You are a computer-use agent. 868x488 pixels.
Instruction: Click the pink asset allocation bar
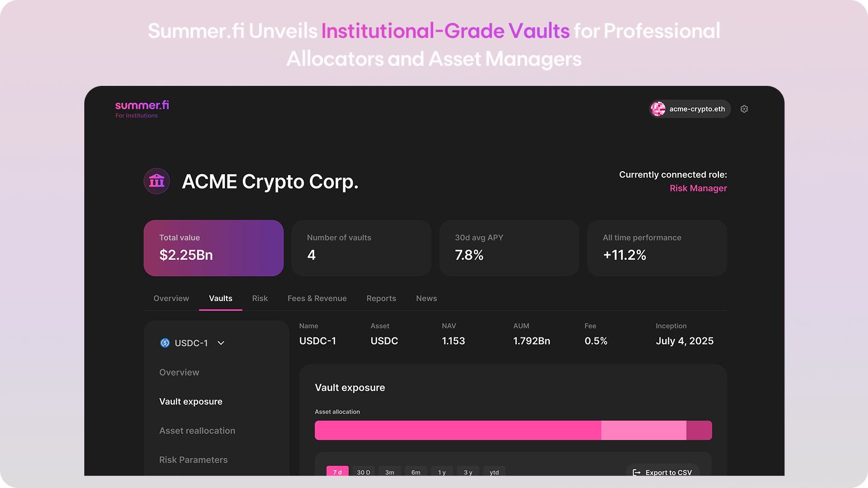458,430
